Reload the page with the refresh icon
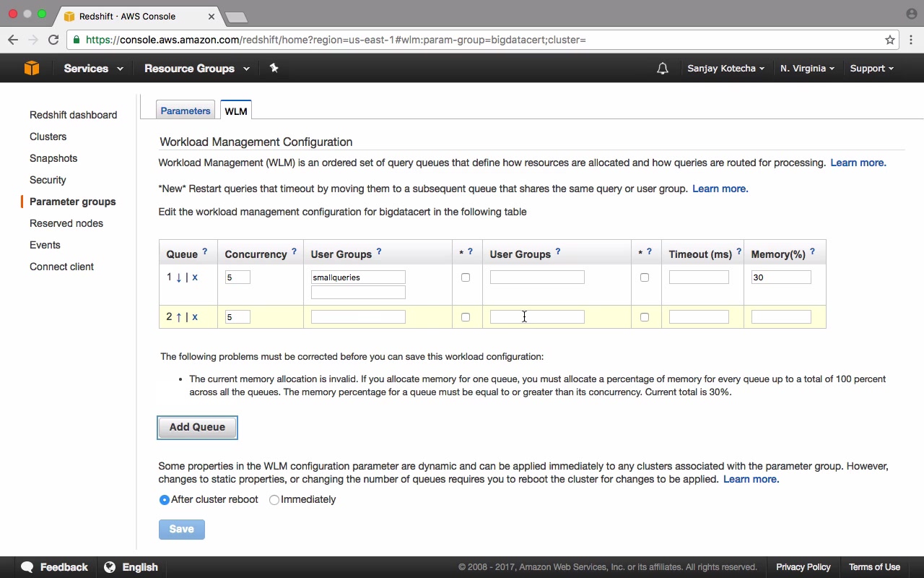Screen dimensions: 924x578 coord(53,40)
